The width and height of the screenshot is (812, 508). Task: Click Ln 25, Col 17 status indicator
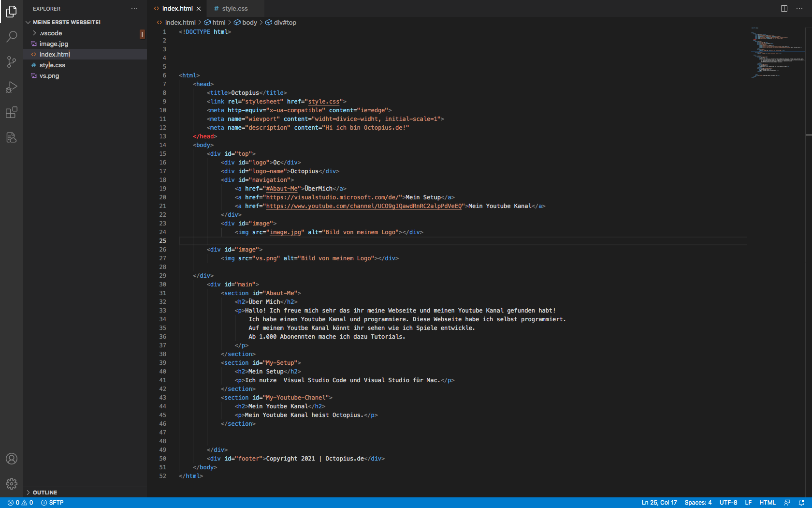click(x=659, y=502)
